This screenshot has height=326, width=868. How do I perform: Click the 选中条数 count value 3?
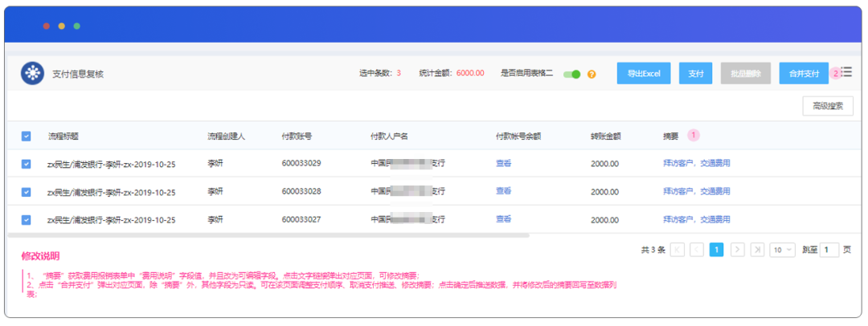click(x=399, y=73)
